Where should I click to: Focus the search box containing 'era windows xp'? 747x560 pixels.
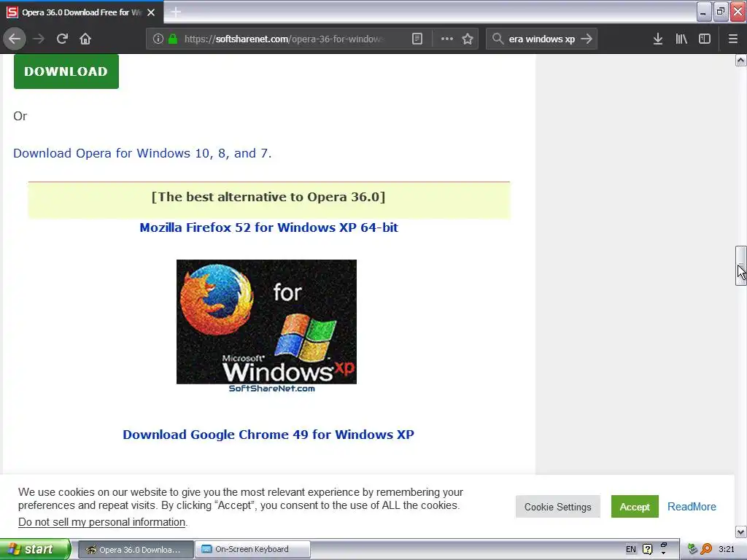click(x=541, y=39)
